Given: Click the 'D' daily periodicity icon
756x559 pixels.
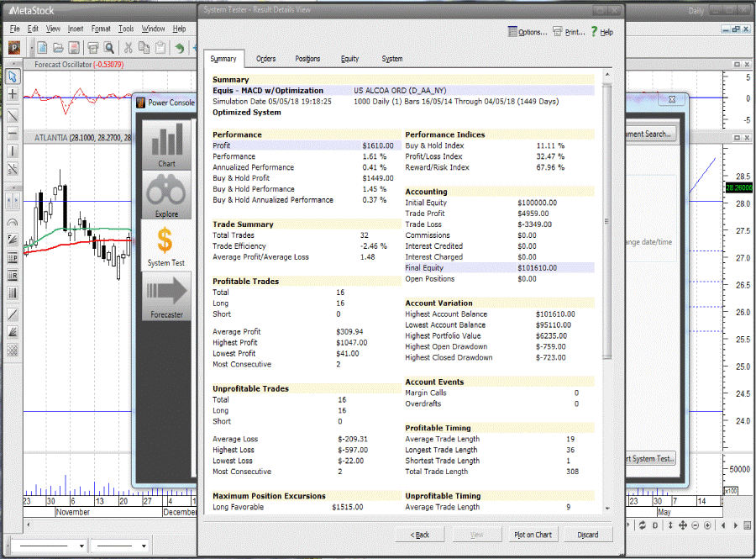Looking at the screenshot, I should coord(655,525).
